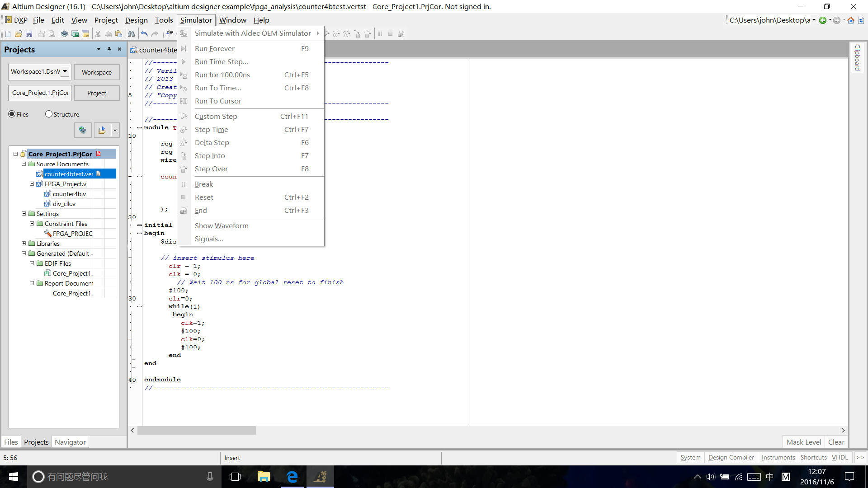Collapse the Generated (Default) folder
868x488 pixels.
coord(24,253)
